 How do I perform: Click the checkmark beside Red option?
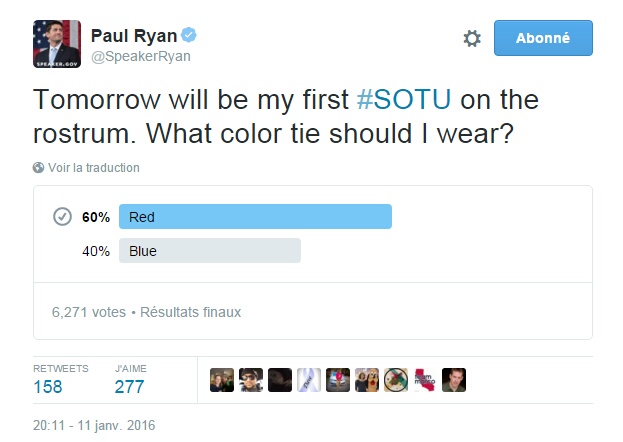point(62,217)
